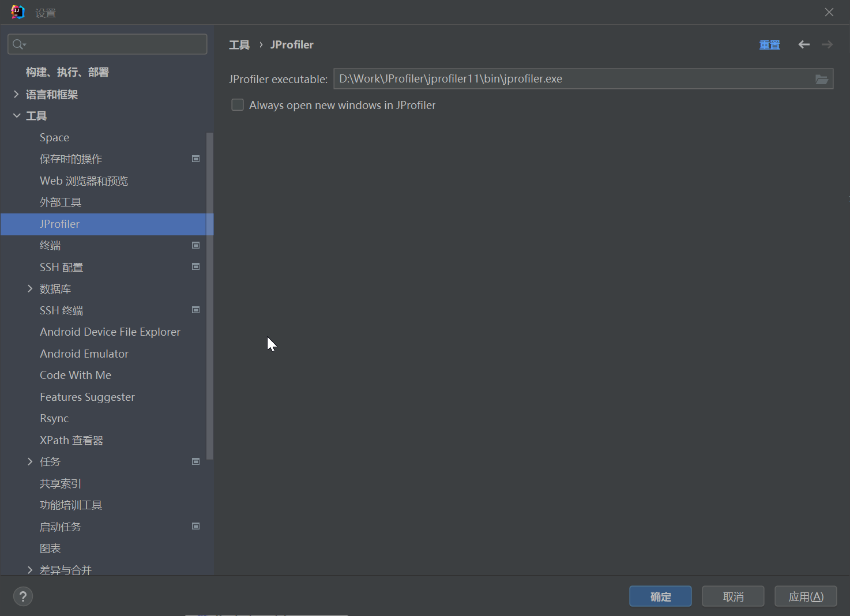
Task: Click 确定 button to confirm
Action: (660, 596)
